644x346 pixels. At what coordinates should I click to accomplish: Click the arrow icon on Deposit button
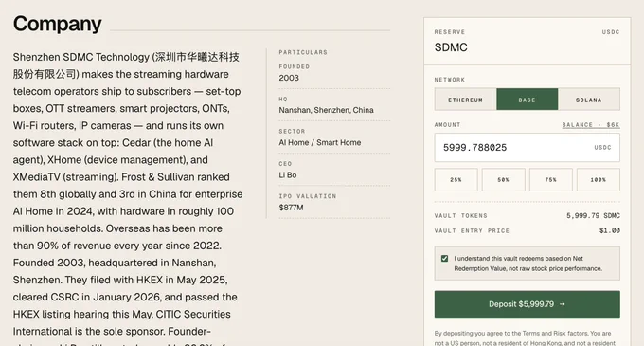click(x=563, y=304)
